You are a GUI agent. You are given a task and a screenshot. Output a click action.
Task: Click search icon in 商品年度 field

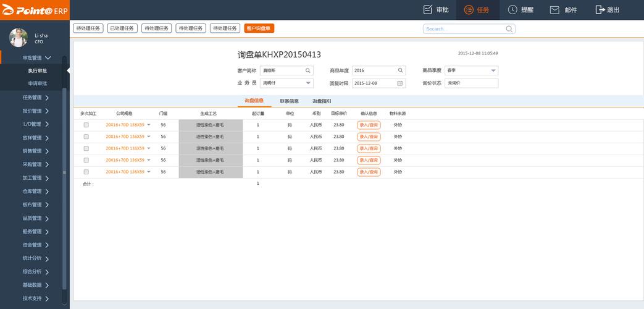point(400,70)
